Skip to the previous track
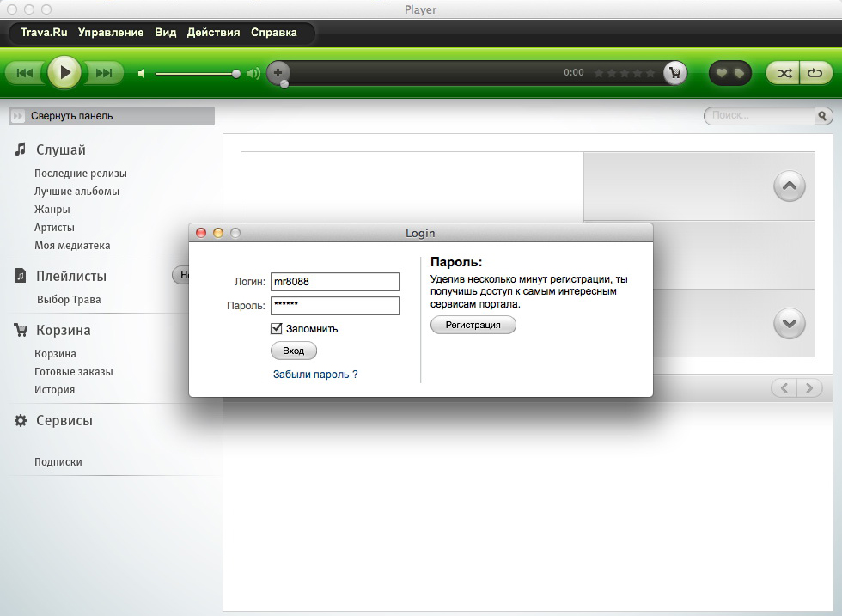842x616 pixels. pyautogui.click(x=25, y=73)
